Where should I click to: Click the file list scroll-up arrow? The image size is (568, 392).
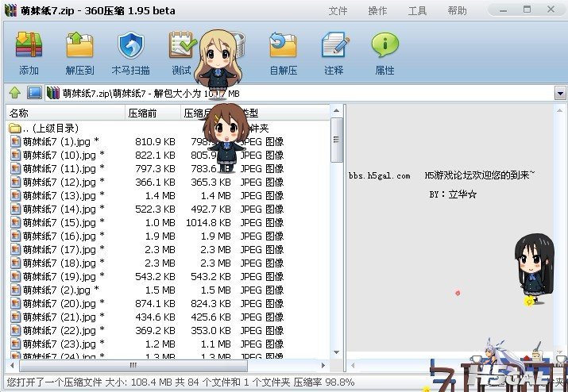(x=337, y=110)
